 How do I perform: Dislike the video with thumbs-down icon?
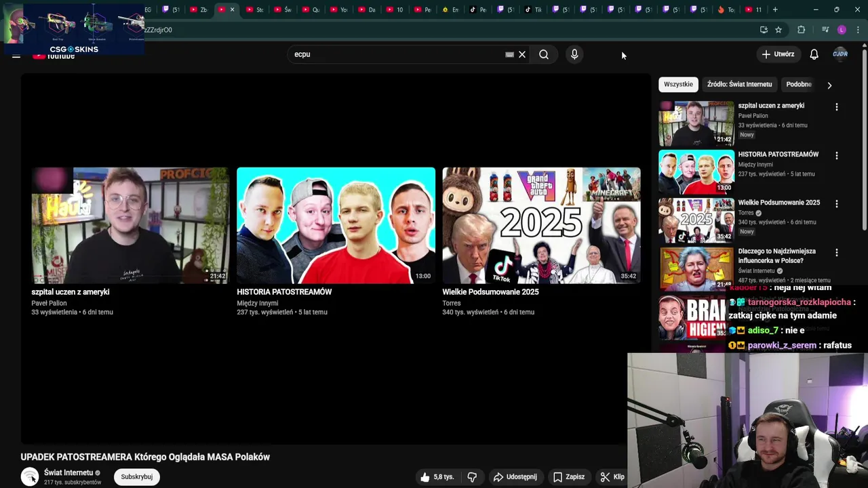[472, 477]
